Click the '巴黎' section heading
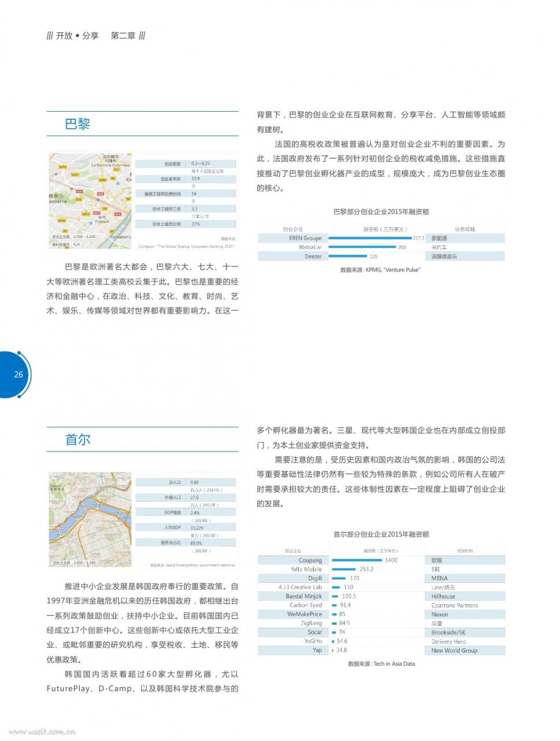Viewport: 560px width, 741px height. pos(78,124)
